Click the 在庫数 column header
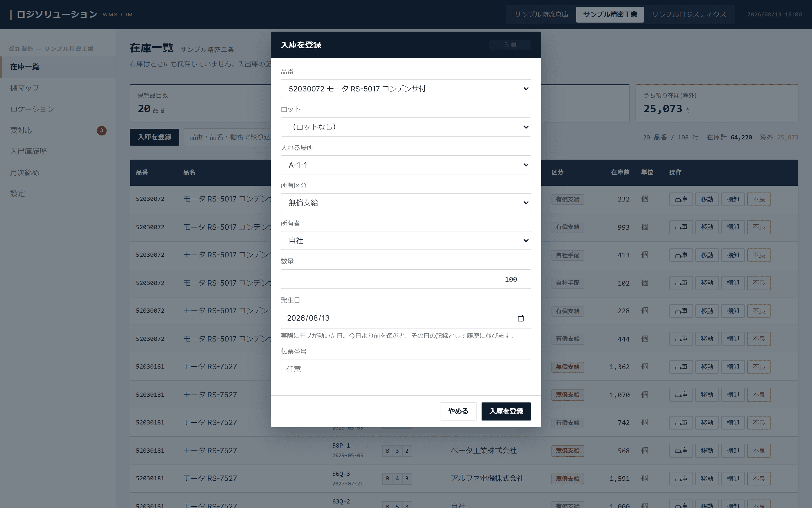The image size is (812, 508). (620, 172)
